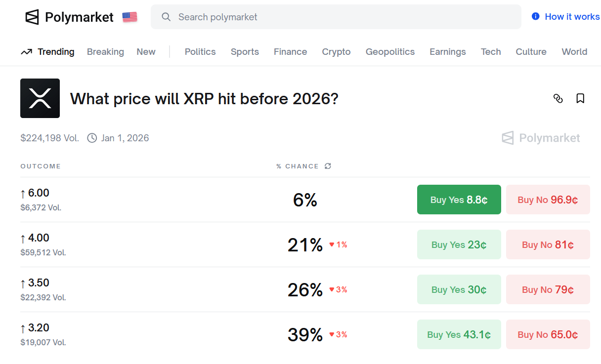Click the clock icon next to Jan 1, 2026
The width and height of the screenshot is (601, 364).
click(x=91, y=138)
